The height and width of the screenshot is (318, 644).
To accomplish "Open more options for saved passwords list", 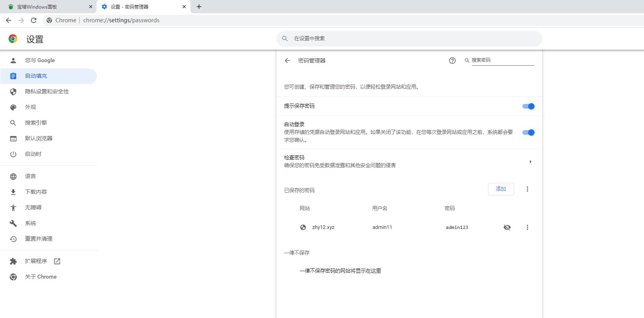I will tap(527, 189).
